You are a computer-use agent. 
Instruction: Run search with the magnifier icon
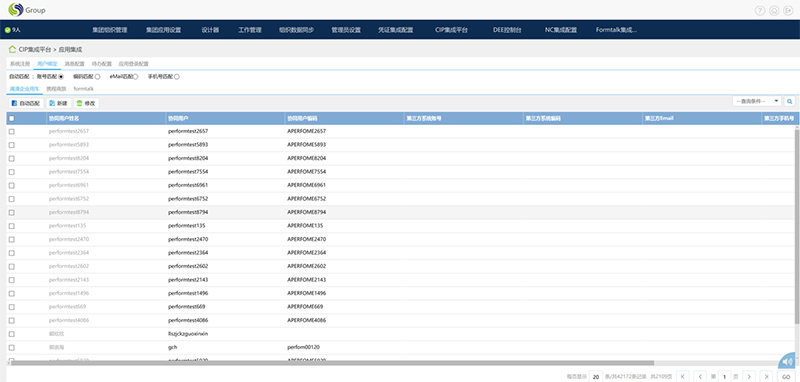pos(790,101)
